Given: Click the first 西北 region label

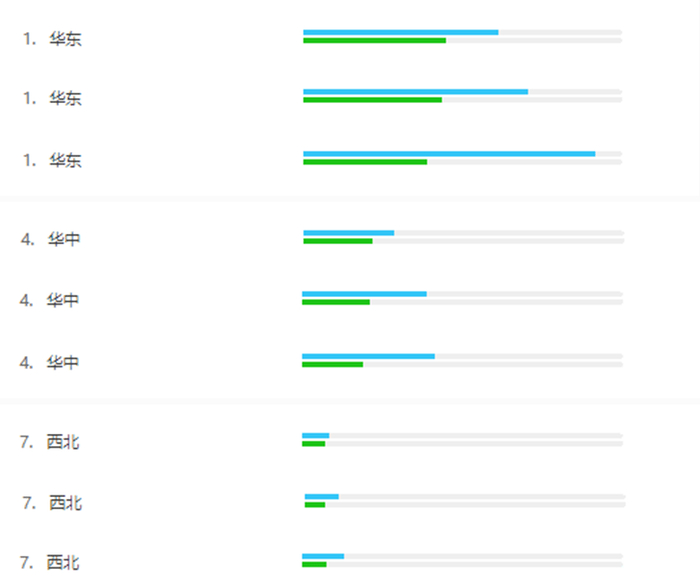Looking at the screenshot, I should pyautogui.click(x=63, y=442).
